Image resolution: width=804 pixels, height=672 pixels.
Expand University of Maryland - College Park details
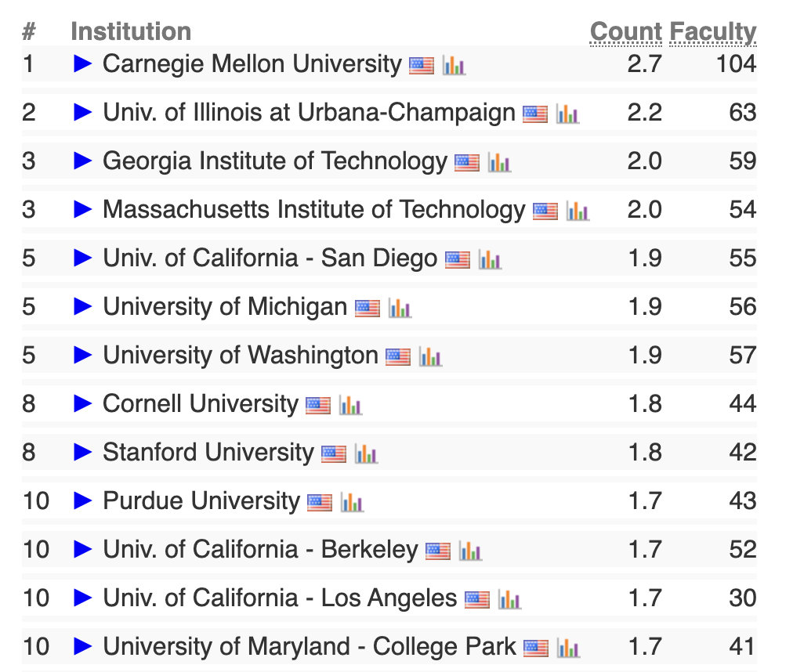pos(82,646)
